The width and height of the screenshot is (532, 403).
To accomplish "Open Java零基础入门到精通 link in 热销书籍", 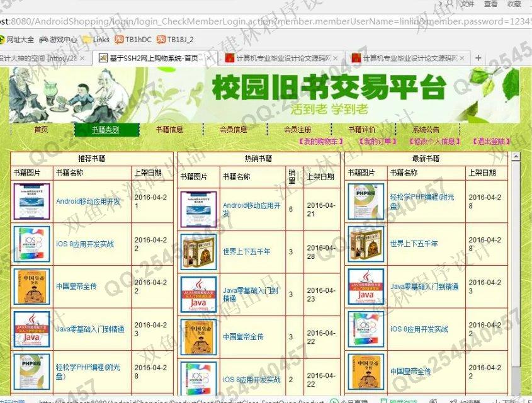I will (251, 295).
